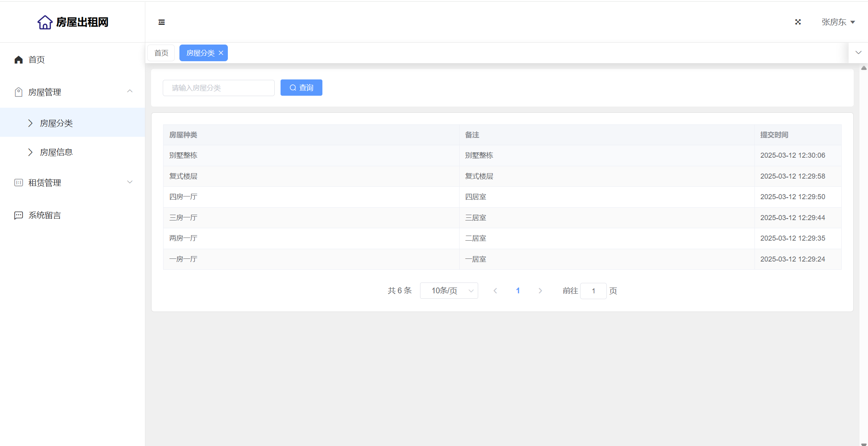
Task: Open the 10条/页 page size dropdown
Action: point(449,291)
